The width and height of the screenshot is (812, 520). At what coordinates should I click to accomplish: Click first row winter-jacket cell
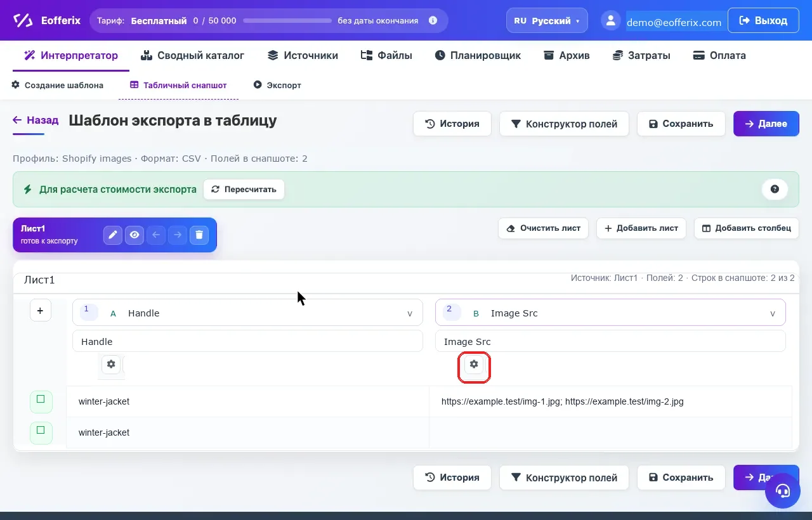247,401
